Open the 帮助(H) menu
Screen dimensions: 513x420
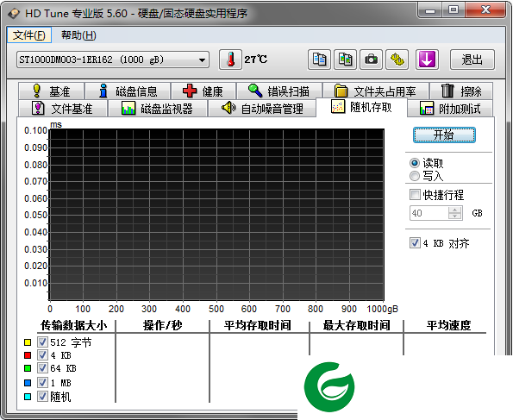(x=78, y=35)
